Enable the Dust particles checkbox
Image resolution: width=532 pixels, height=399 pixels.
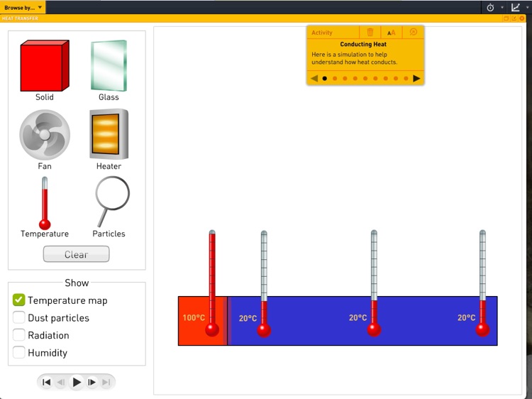[x=18, y=317]
